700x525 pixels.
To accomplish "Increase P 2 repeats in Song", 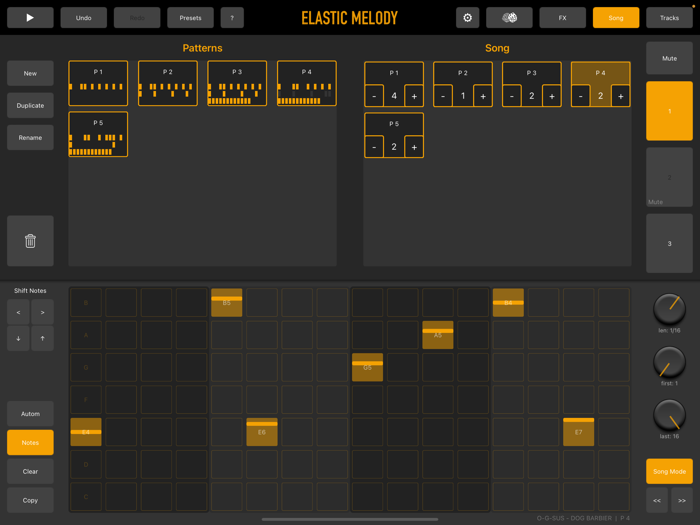I will pos(483,96).
